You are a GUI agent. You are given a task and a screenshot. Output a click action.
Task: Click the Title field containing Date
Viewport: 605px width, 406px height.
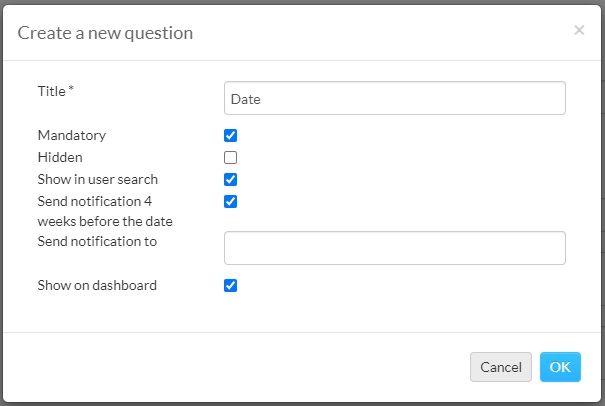pyautogui.click(x=395, y=98)
